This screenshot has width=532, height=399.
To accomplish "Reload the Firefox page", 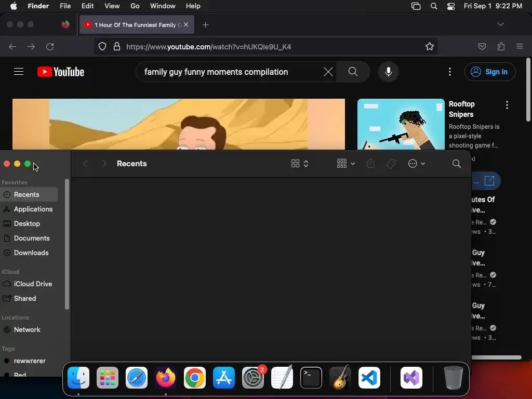I will [50, 46].
